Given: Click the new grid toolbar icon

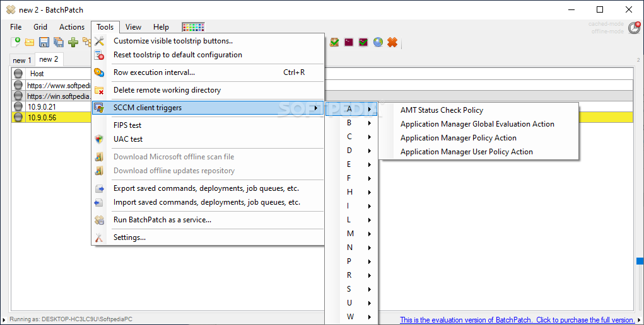Looking at the screenshot, I should click(15, 42).
